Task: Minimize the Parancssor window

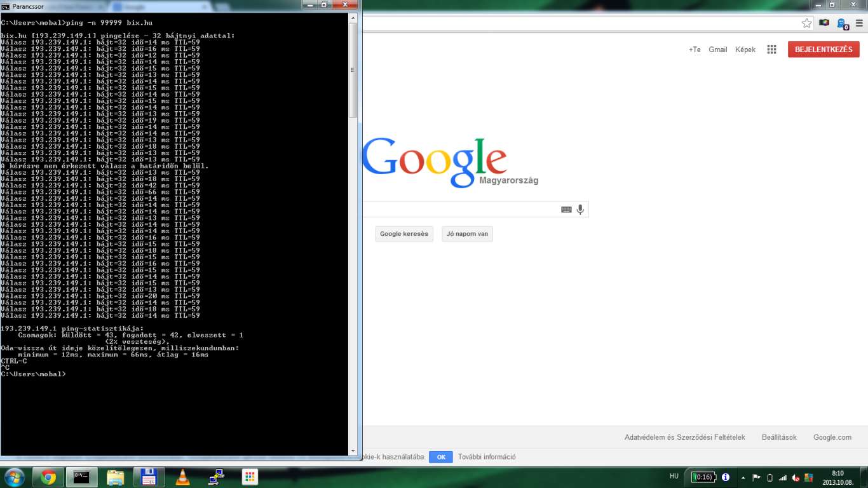Action: [x=309, y=4]
